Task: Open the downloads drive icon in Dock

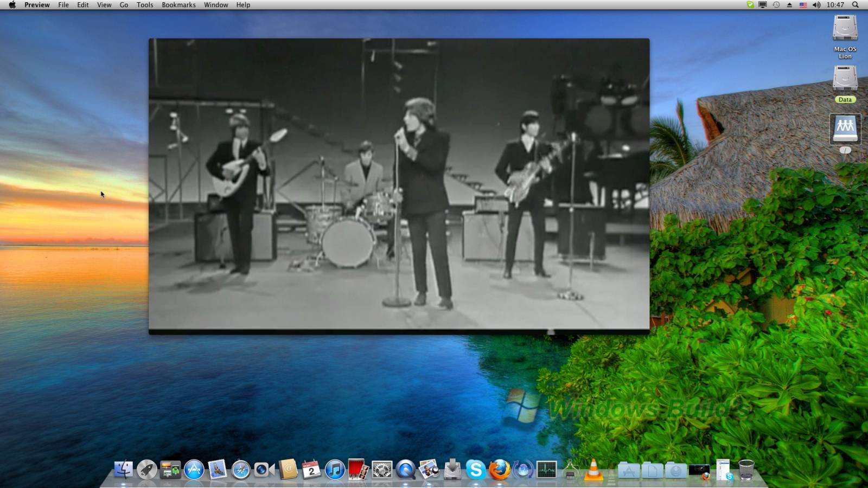Action: (452, 469)
